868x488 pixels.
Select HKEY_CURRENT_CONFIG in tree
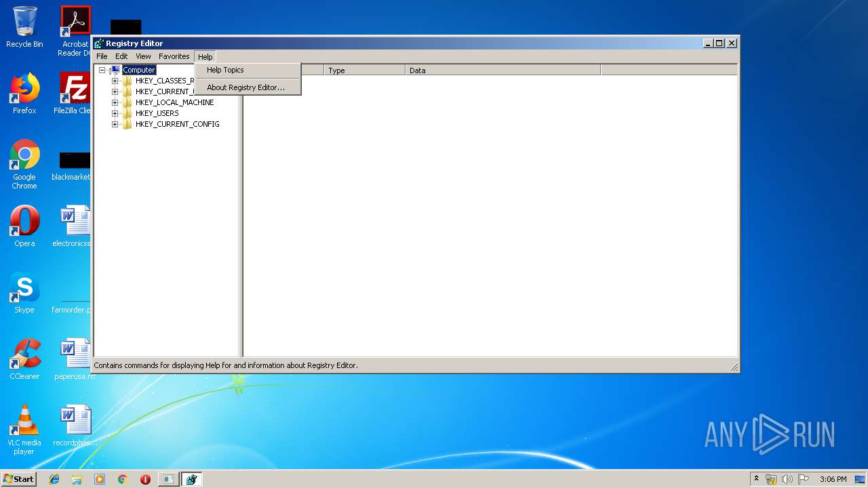point(177,124)
